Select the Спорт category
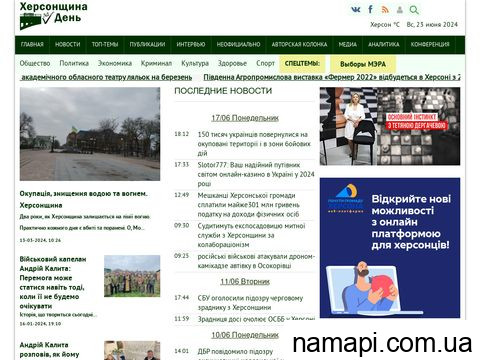 coord(265,63)
